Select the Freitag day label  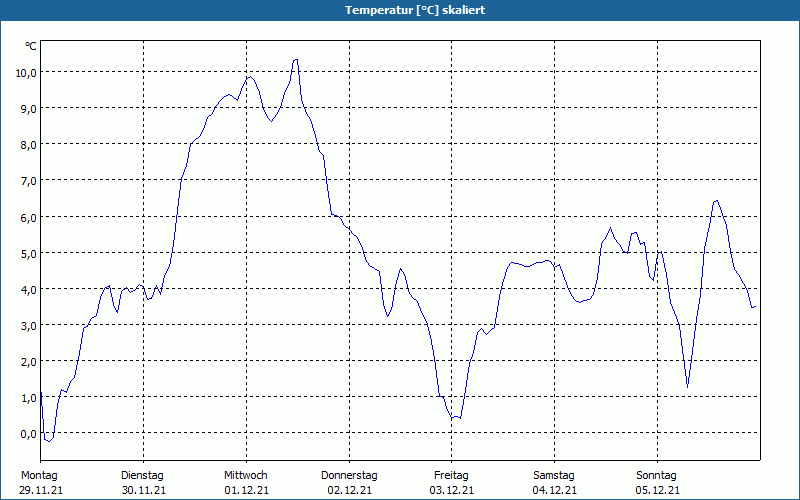coord(452,475)
